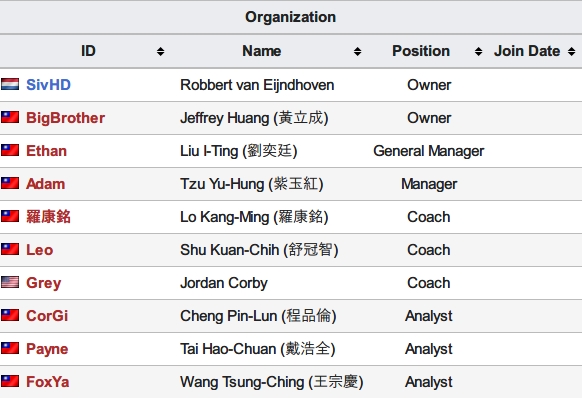The width and height of the screenshot is (582, 398).
Task: Sort table using Name column arrows
Action: click(357, 51)
